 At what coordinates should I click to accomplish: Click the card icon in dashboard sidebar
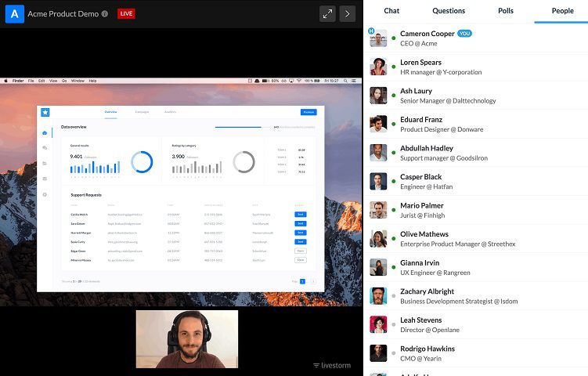click(45, 179)
